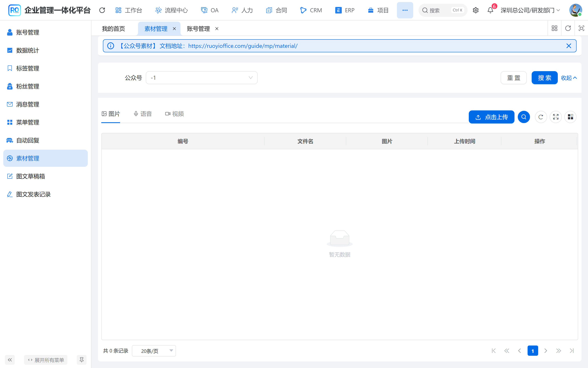The width and height of the screenshot is (588, 368).
Task: Open the 我的首页 tab
Action: (114, 29)
